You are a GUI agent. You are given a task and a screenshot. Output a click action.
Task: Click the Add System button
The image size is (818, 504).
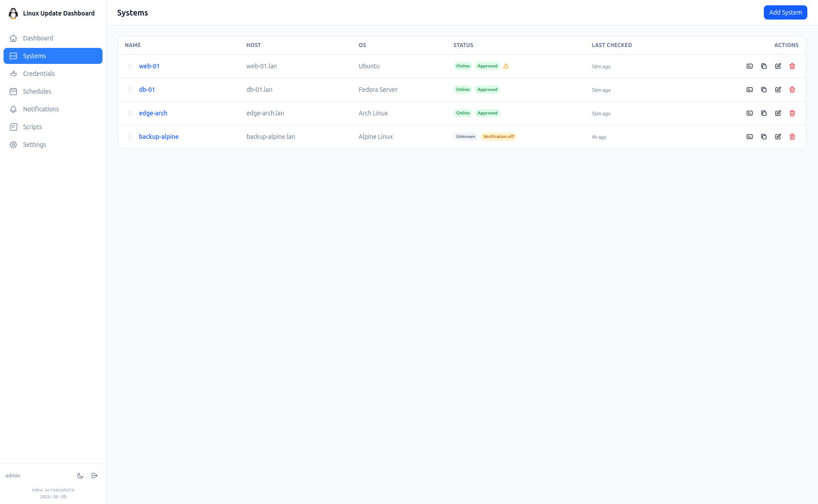tap(785, 12)
